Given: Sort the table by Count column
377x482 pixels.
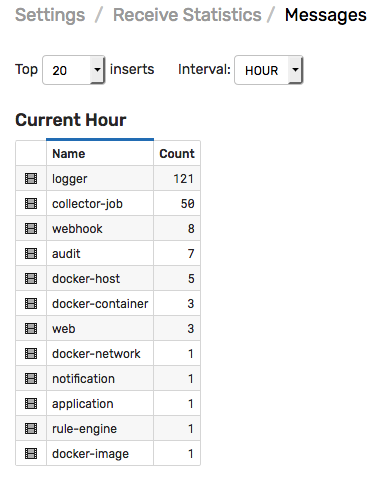Looking at the screenshot, I should (x=177, y=154).
